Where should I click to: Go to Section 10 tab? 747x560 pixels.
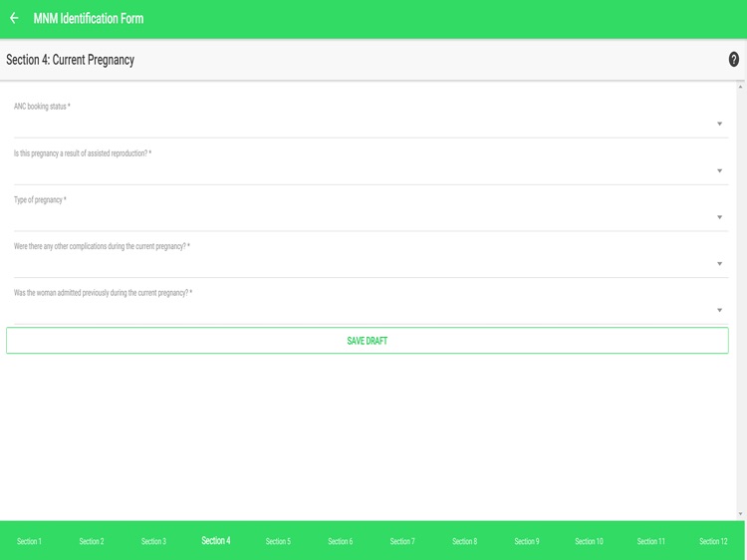click(589, 541)
